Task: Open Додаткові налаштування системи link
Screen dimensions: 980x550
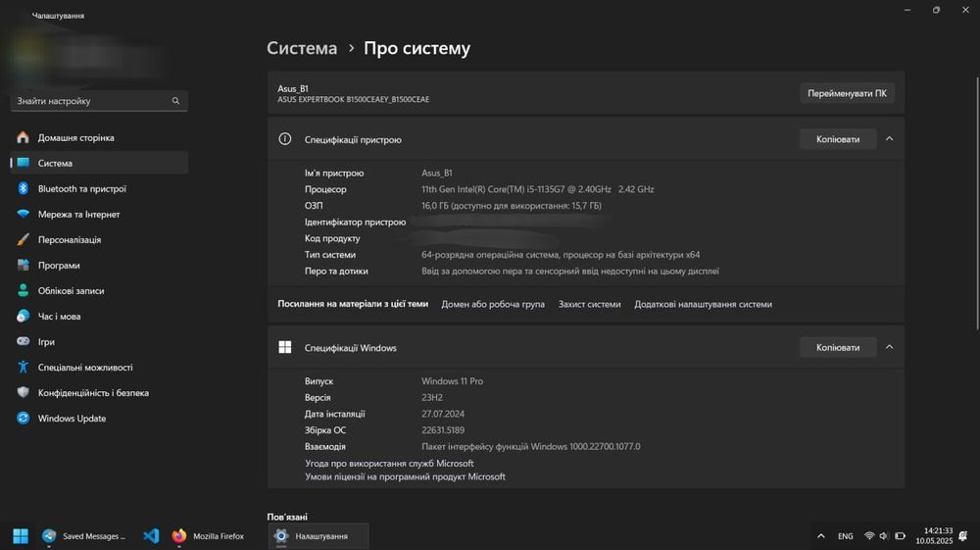Action: pyautogui.click(x=703, y=304)
